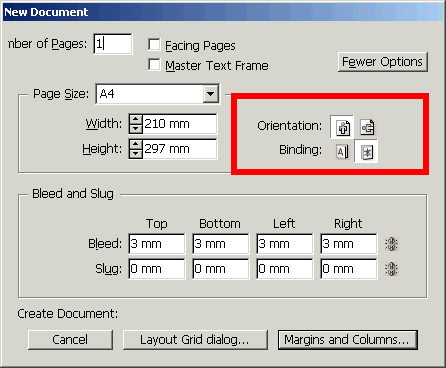Decrease Width with the down stepper arrow
This screenshot has height=368, width=446.
click(x=136, y=129)
